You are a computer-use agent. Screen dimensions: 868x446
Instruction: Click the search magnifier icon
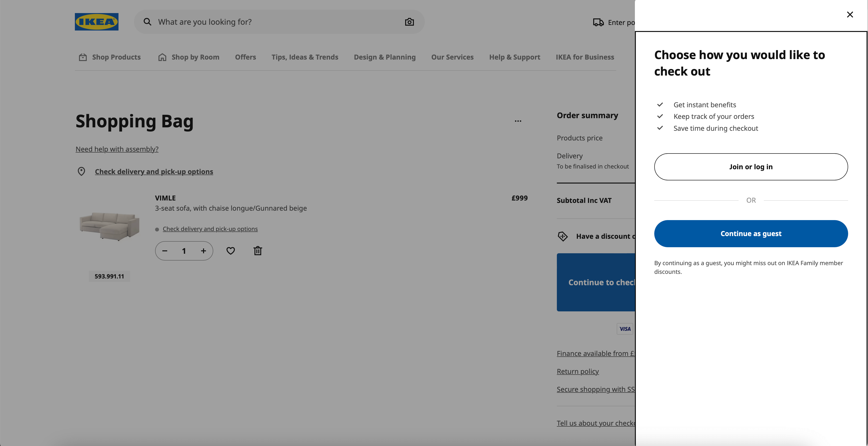(147, 22)
